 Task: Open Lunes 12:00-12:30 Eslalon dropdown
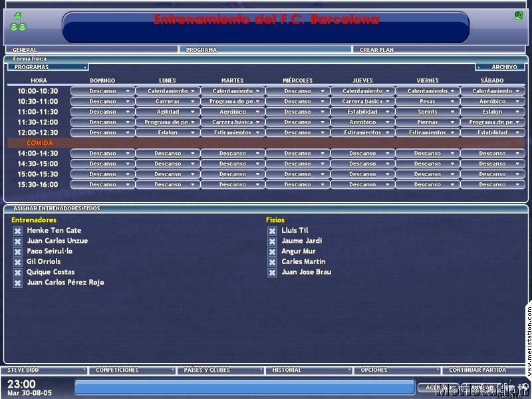pos(168,132)
